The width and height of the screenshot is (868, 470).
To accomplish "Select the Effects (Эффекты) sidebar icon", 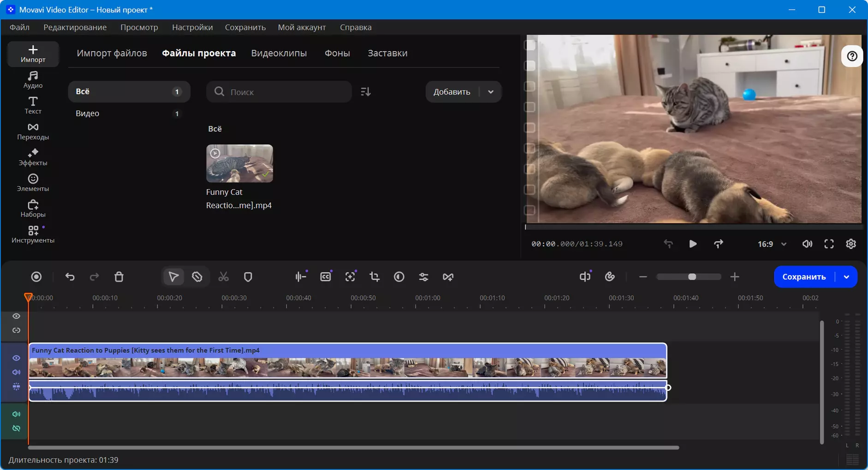I will pos(33,157).
